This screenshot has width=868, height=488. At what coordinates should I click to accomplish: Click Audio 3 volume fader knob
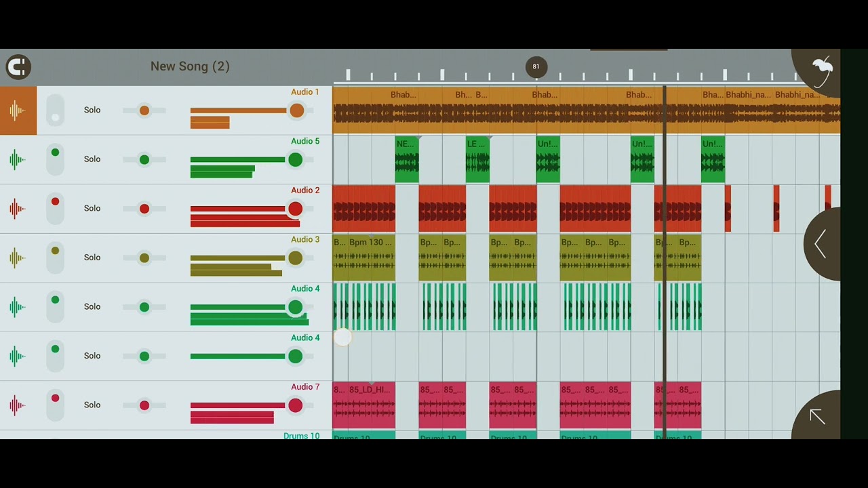tap(295, 258)
